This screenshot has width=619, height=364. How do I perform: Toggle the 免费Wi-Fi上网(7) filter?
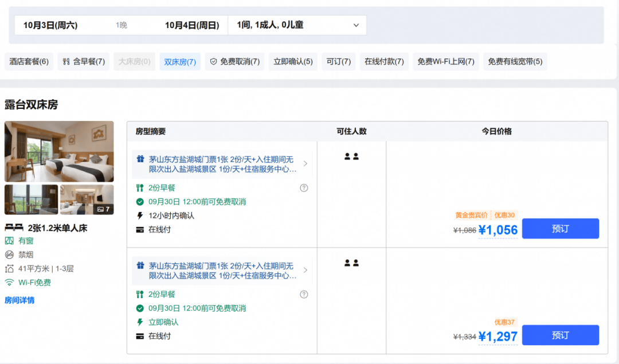tap(446, 61)
